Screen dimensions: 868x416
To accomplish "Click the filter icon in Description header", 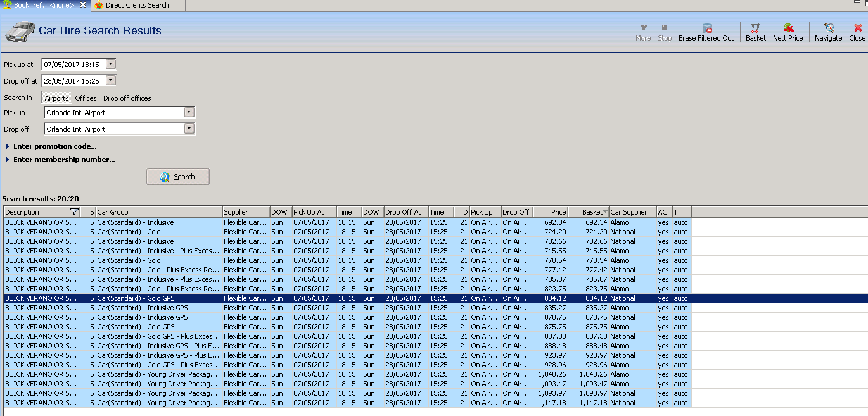I will [x=74, y=212].
